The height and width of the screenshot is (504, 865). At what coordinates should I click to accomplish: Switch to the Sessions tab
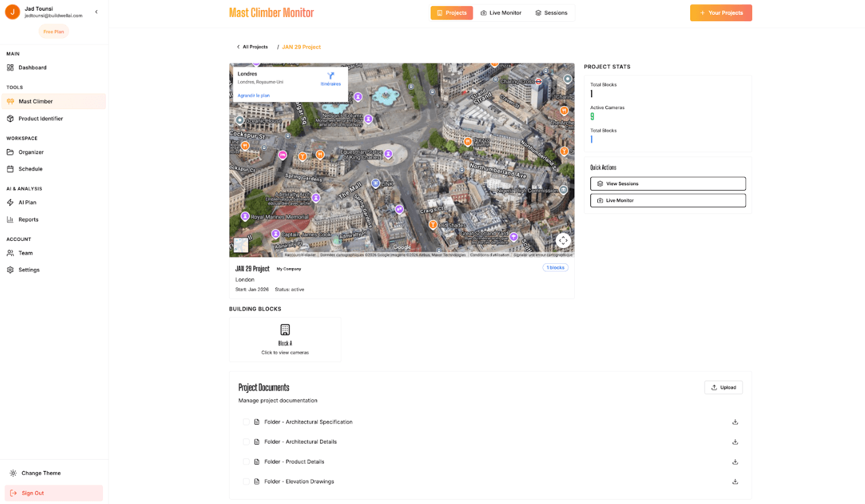tap(552, 12)
